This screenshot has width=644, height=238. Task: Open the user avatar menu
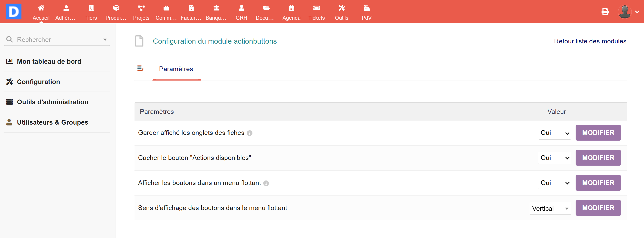click(627, 12)
